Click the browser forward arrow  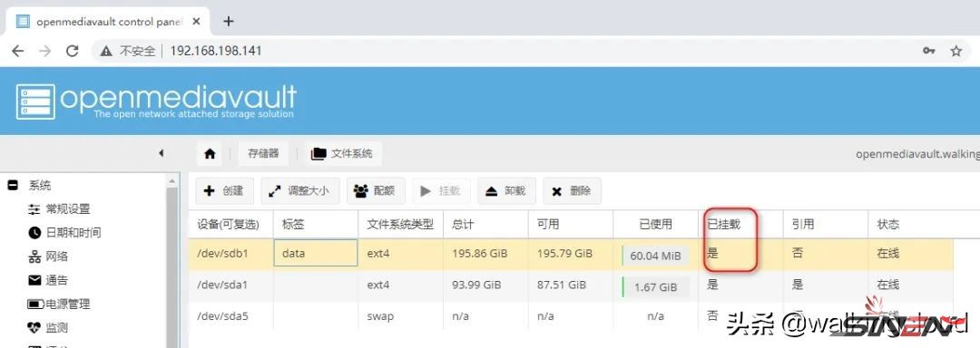click(x=45, y=51)
